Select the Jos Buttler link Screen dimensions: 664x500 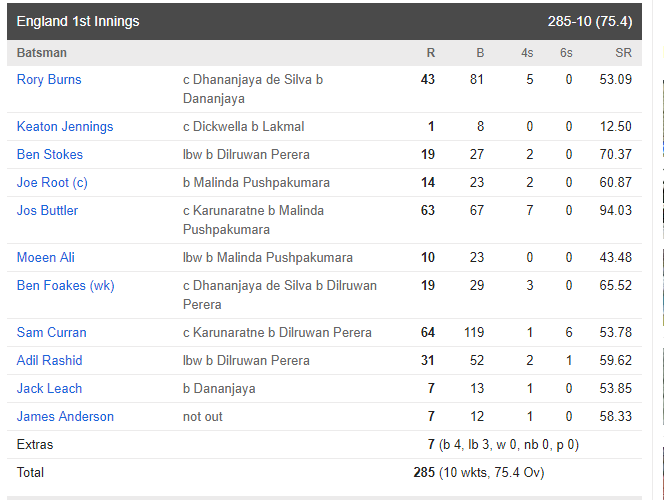(x=47, y=210)
